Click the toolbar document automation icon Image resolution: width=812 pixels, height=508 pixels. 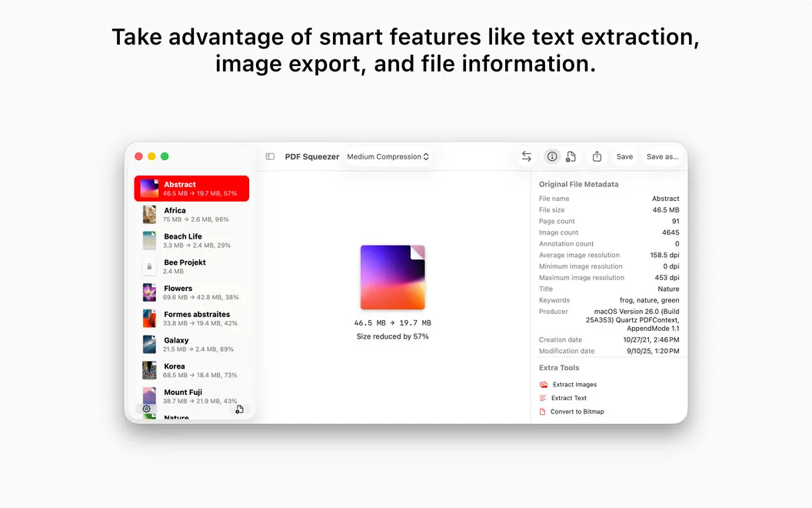click(571, 156)
